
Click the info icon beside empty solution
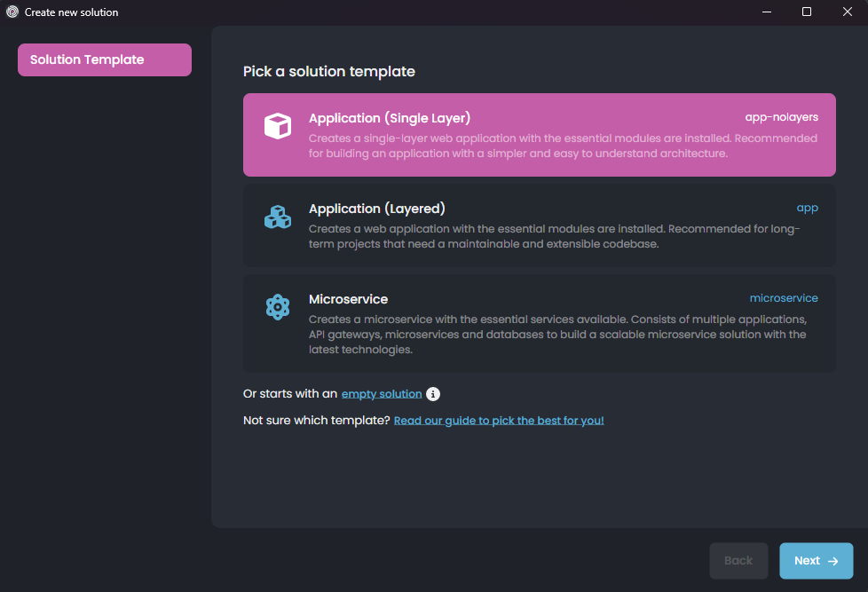(433, 393)
